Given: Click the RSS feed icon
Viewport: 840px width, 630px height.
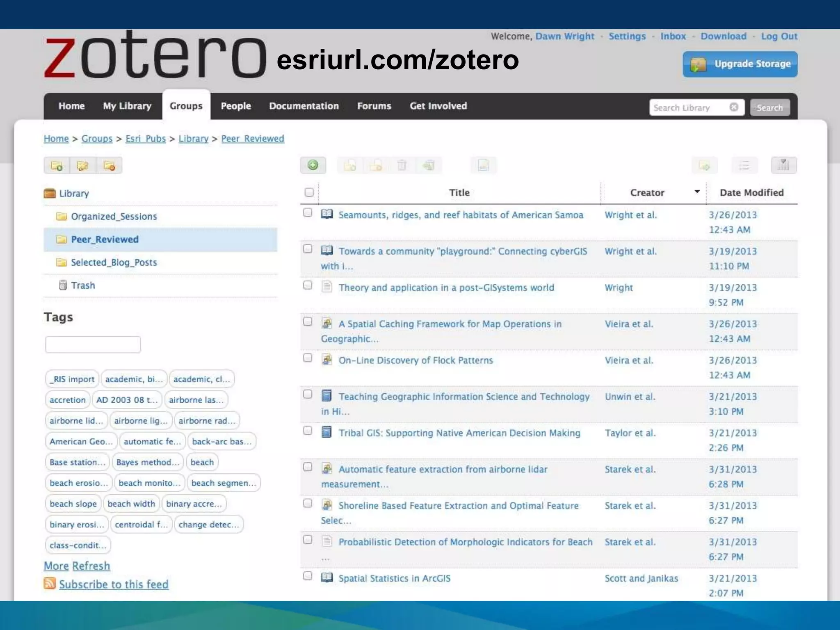Looking at the screenshot, I should click(x=50, y=583).
